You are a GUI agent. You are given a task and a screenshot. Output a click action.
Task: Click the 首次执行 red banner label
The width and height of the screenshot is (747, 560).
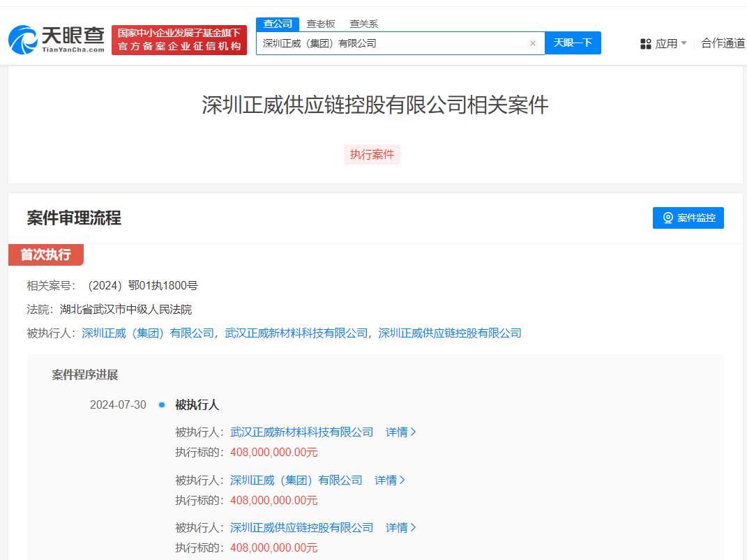click(x=45, y=255)
